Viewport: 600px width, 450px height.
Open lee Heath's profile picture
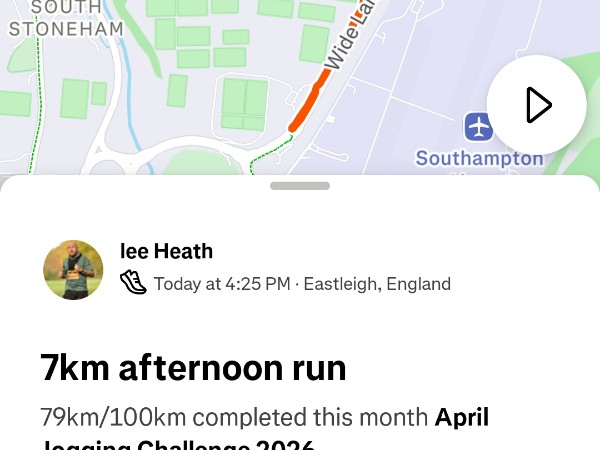(x=73, y=270)
